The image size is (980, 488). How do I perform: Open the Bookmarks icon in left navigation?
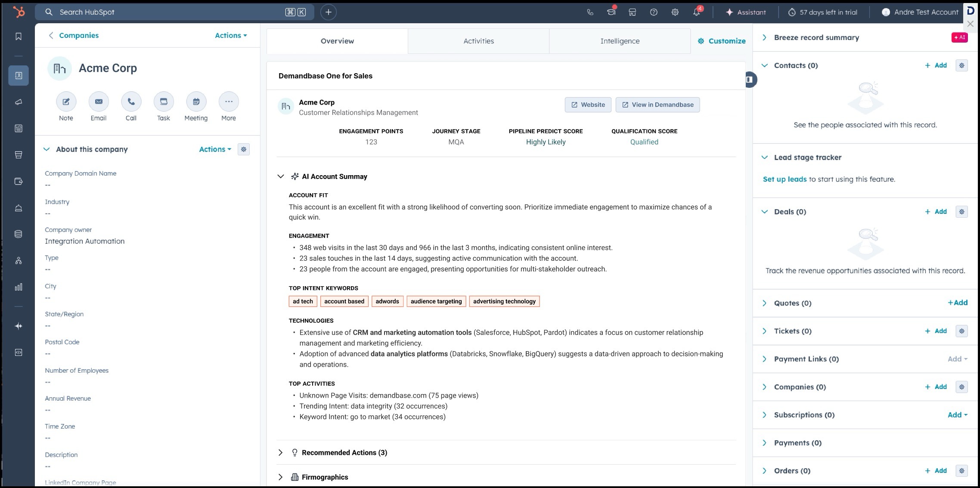click(19, 37)
